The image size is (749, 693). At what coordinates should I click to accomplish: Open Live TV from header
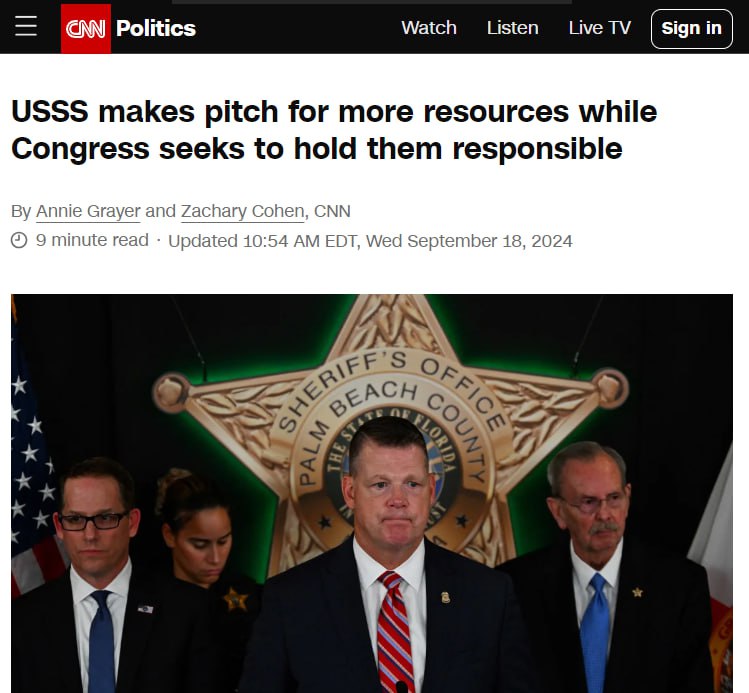point(599,28)
